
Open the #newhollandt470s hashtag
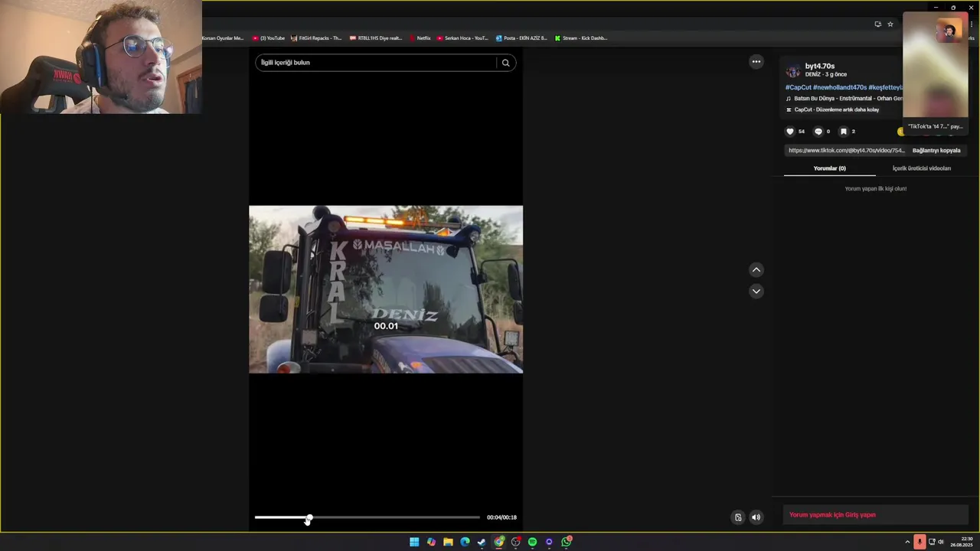[x=840, y=87]
